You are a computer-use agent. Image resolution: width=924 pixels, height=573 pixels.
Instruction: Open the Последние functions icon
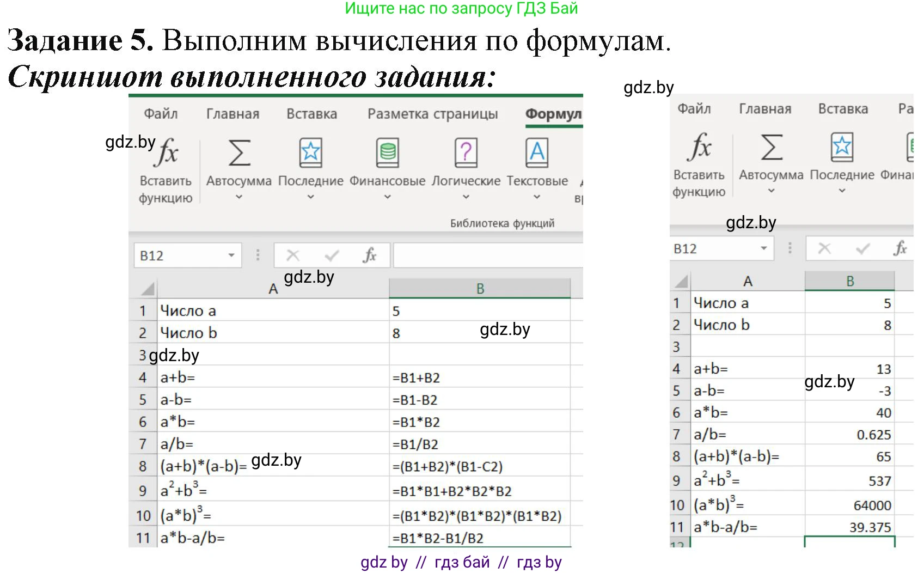point(310,154)
